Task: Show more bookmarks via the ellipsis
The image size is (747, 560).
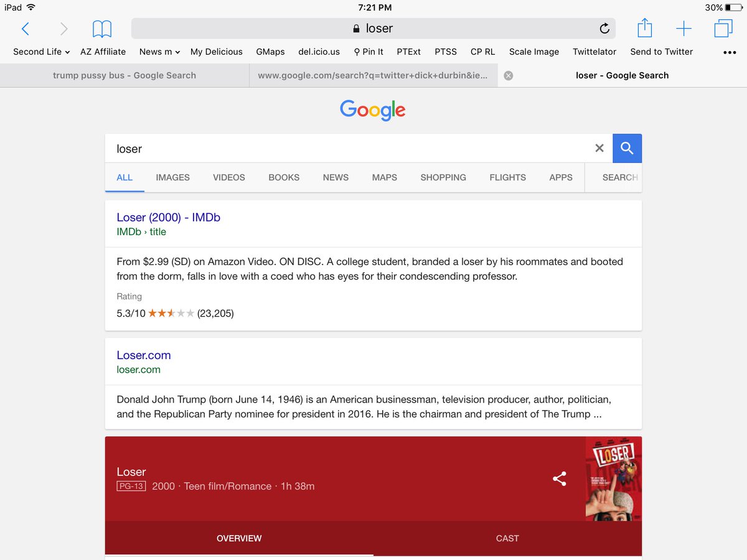Action: click(730, 52)
